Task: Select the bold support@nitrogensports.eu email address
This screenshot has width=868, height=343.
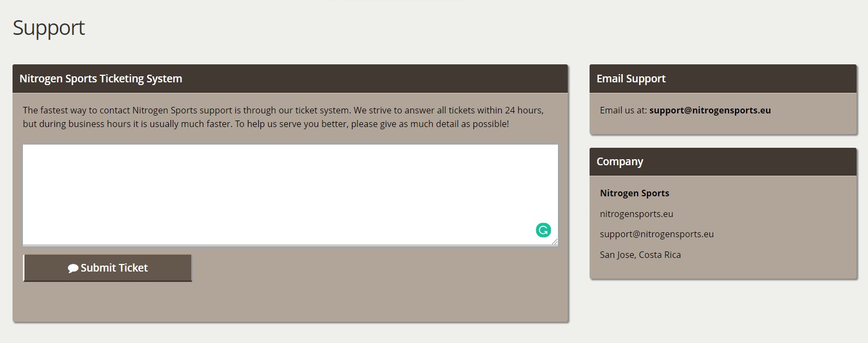Action: (710, 110)
